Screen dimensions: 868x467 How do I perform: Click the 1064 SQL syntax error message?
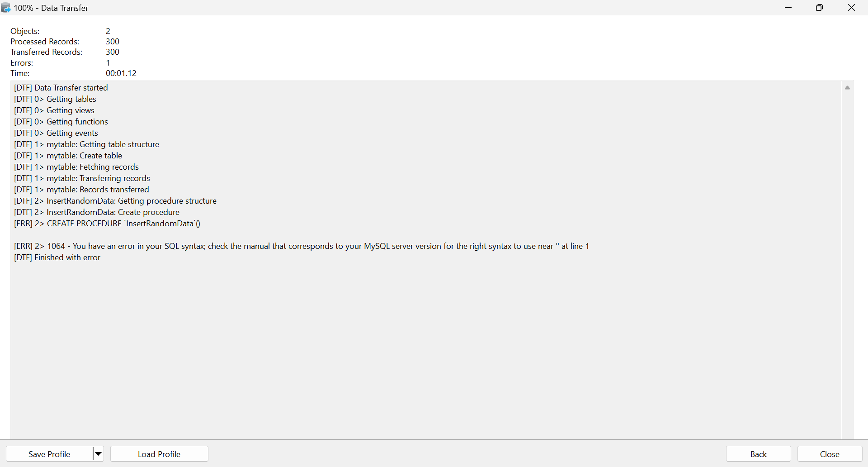[302, 246]
